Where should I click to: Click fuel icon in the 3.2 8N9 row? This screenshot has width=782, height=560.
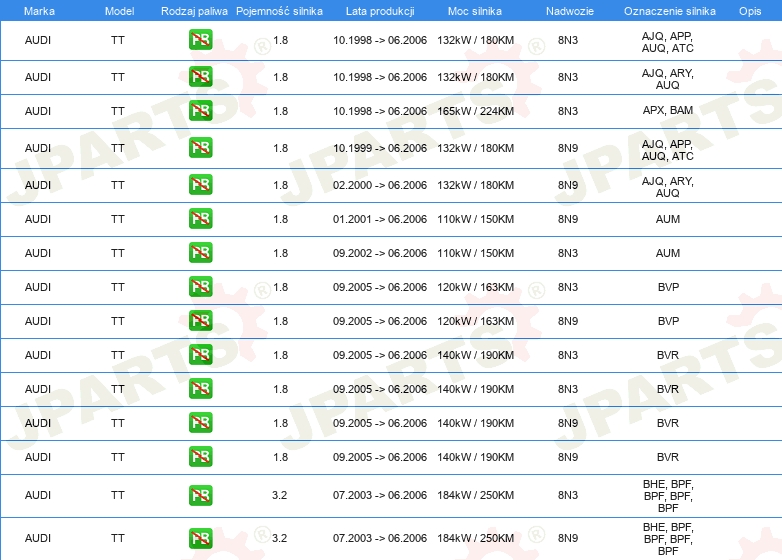pos(200,538)
